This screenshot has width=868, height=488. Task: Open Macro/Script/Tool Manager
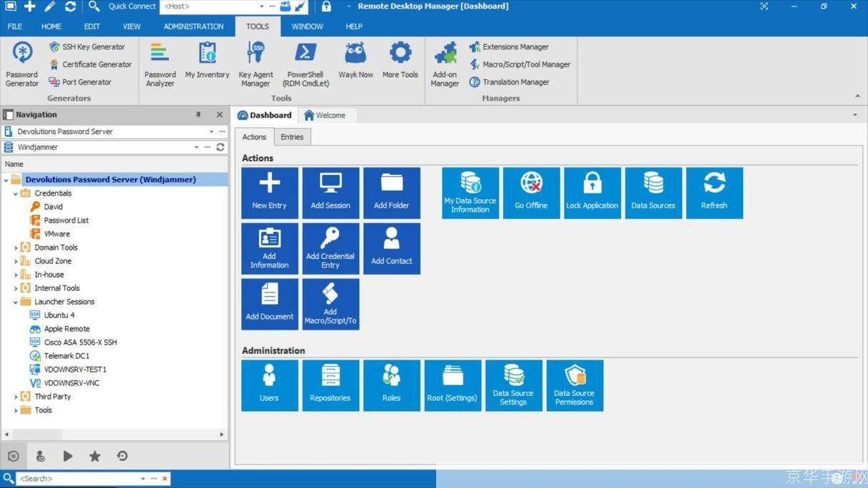(520, 64)
